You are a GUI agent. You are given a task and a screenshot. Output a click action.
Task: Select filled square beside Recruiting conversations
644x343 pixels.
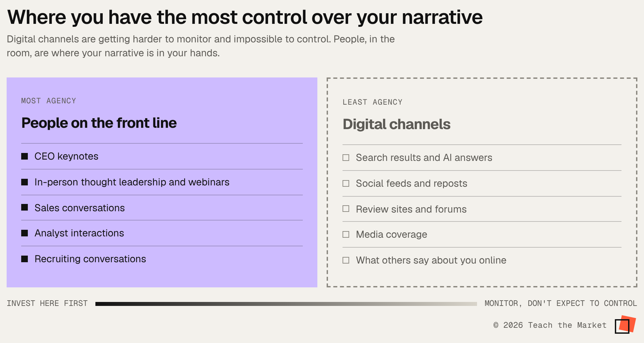pyautogui.click(x=25, y=259)
